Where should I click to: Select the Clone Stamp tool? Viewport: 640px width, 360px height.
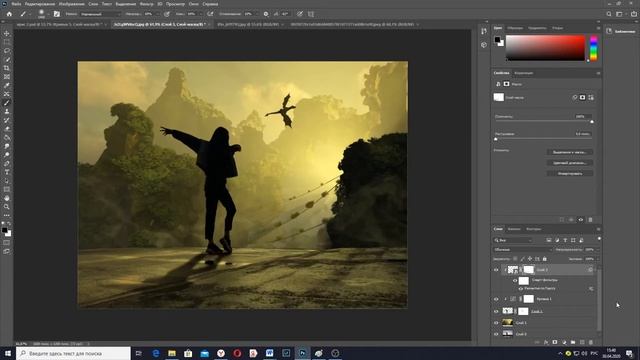[x=7, y=111]
